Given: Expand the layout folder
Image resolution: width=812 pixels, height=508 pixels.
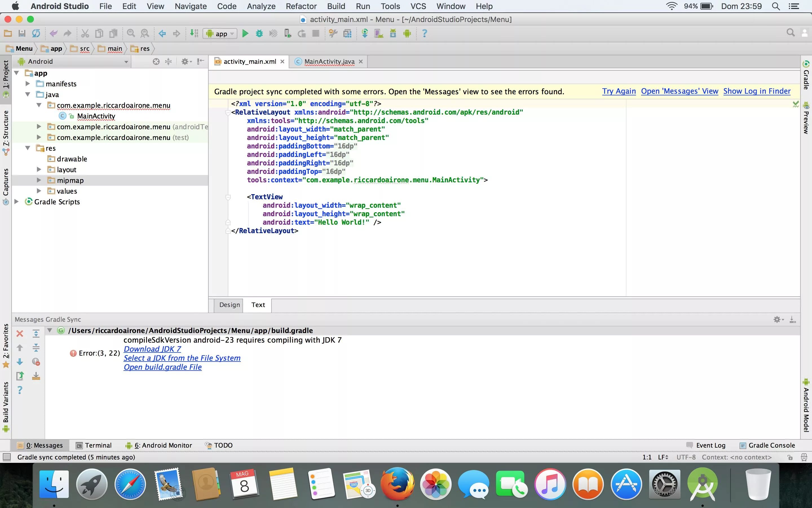Looking at the screenshot, I should pos(39,169).
